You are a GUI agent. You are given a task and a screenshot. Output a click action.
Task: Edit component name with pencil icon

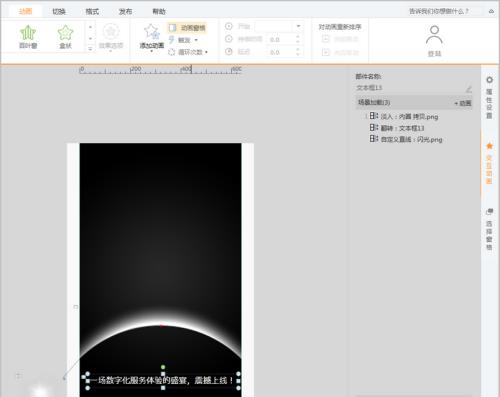click(x=469, y=89)
